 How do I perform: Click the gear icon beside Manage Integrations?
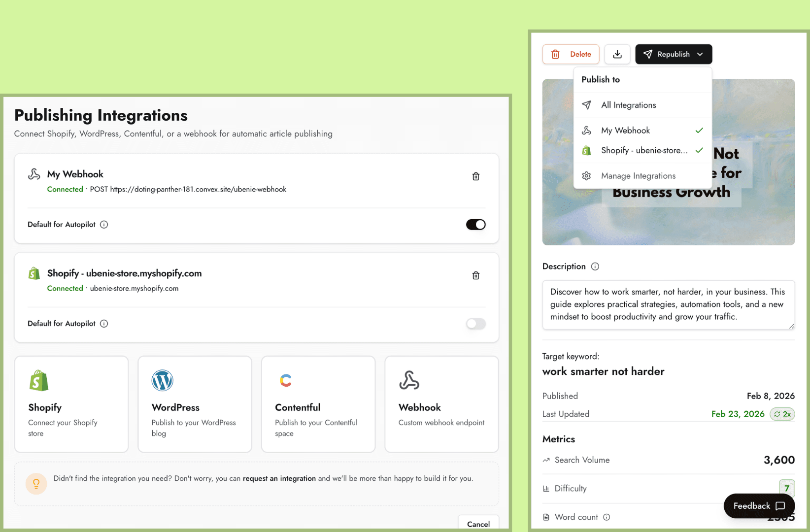[x=586, y=176]
